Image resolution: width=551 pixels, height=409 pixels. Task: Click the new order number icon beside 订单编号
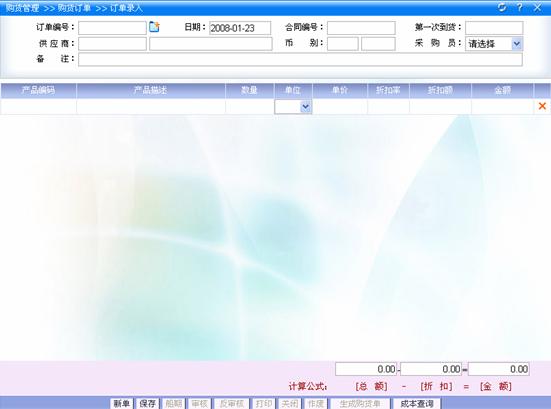154,27
